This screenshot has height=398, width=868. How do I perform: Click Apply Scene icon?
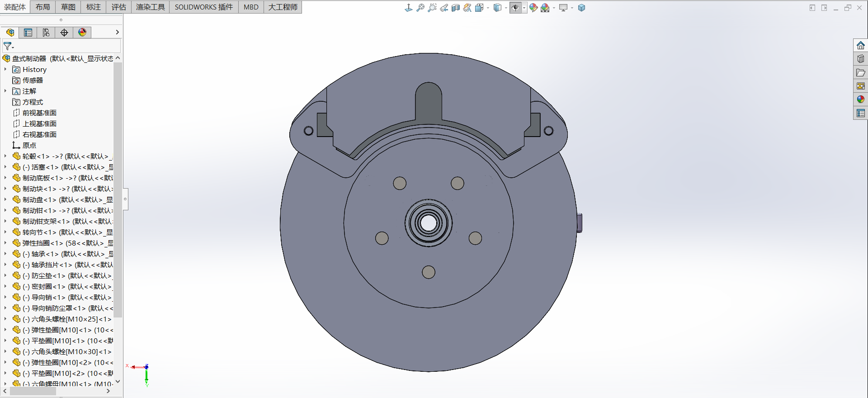coord(545,8)
